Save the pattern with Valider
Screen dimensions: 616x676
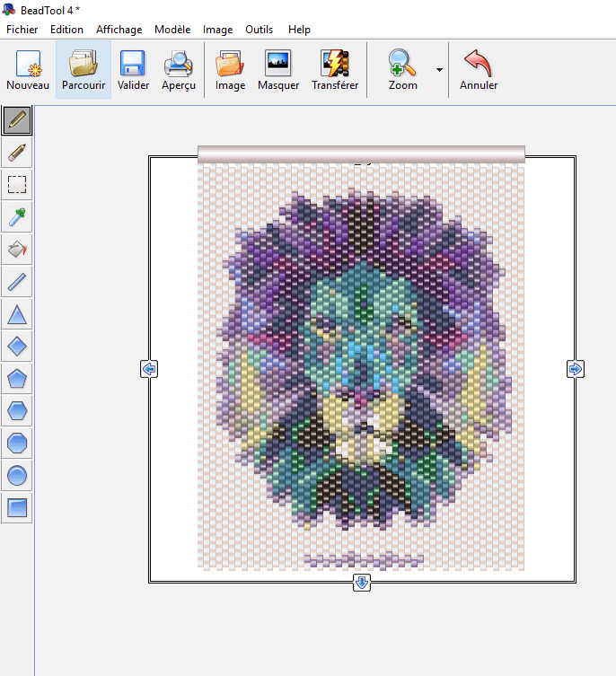click(133, 70)
